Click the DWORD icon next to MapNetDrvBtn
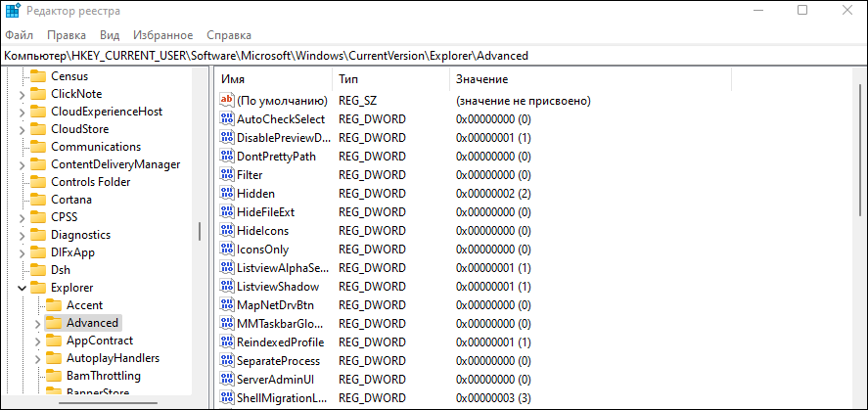 point(227,305)
